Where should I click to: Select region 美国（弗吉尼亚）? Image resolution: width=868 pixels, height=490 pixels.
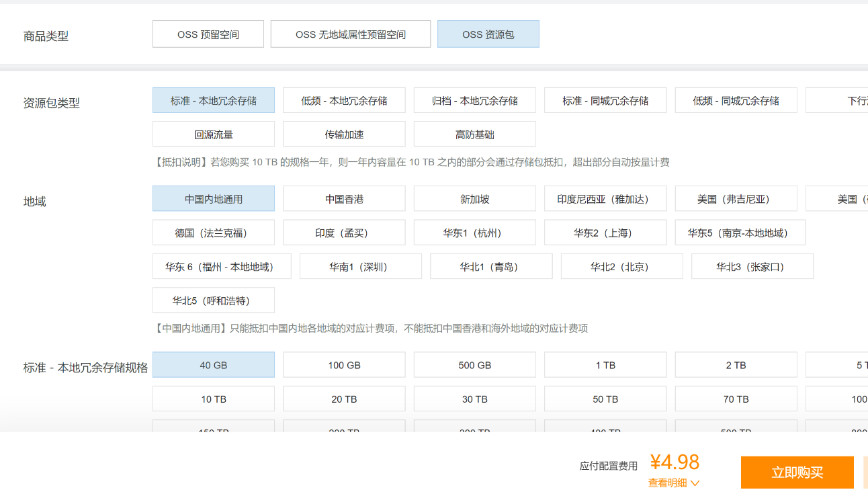[736, 199]
